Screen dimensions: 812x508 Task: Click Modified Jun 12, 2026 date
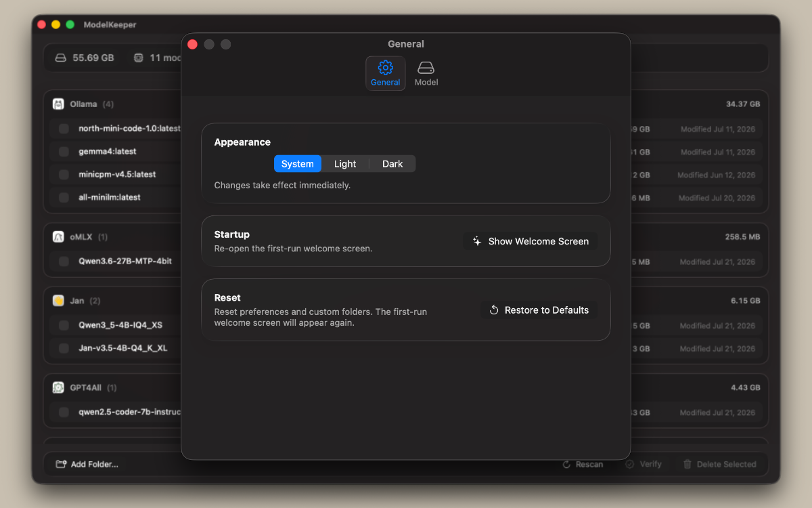pos(716,175)
